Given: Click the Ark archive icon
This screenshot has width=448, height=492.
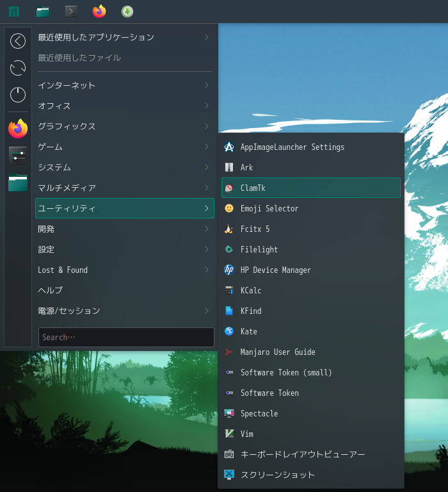Looking at the screenshot, I should click(x=229, y=167).
